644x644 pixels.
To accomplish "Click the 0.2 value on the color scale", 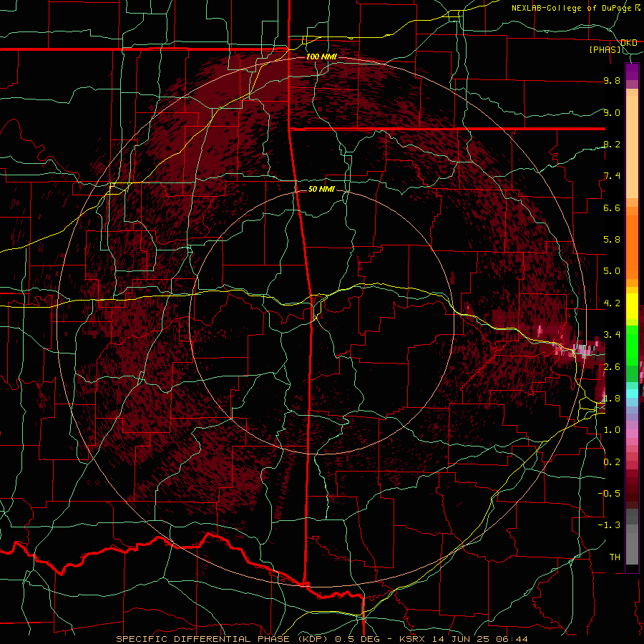I will coord(612,462).
